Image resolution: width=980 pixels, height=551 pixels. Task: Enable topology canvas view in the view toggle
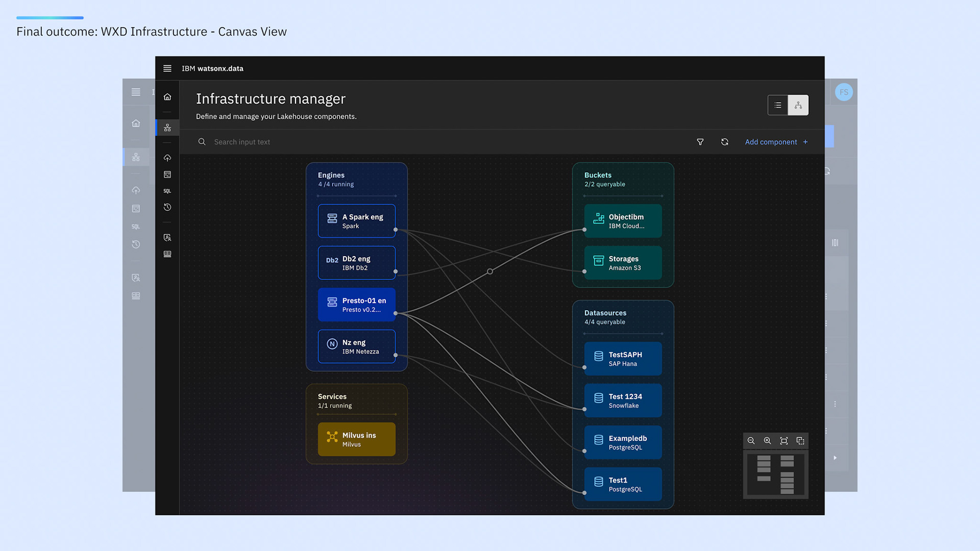pyautogui.click(x=798, y=105)
